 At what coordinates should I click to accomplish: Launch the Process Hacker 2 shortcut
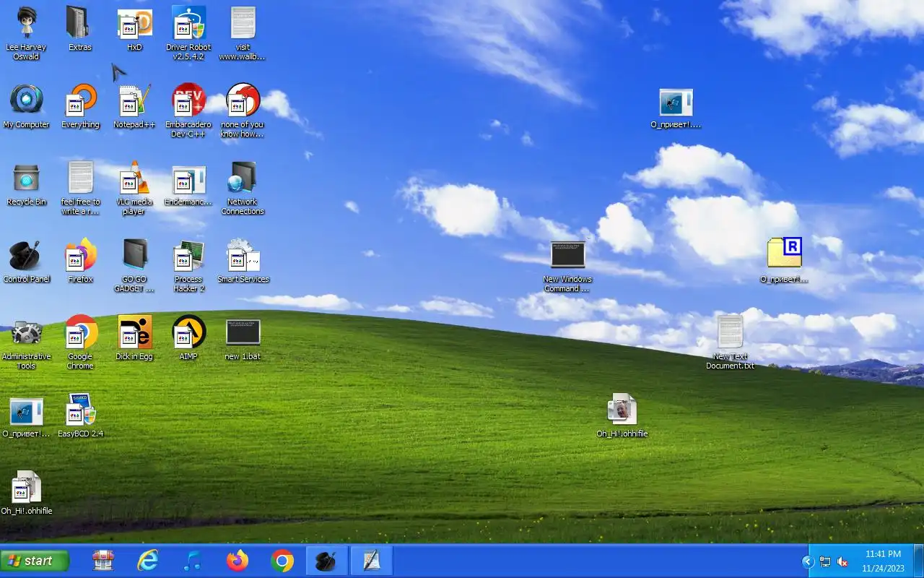point(188,264)
